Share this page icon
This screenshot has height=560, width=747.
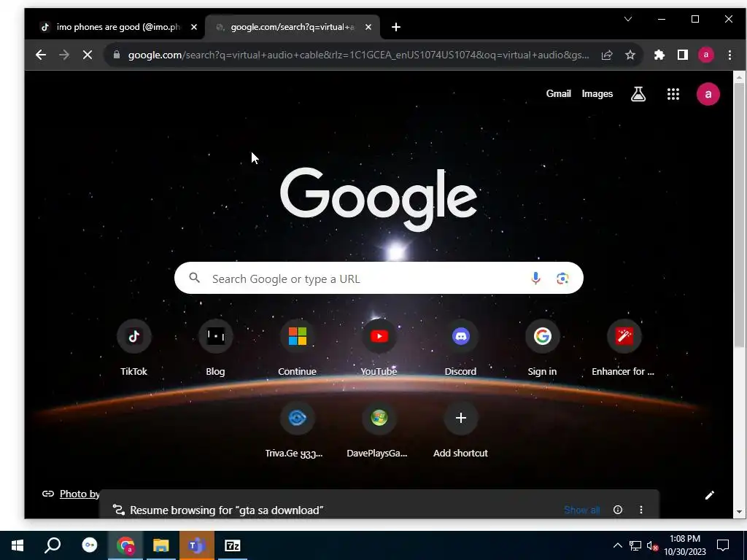point(607,55)
